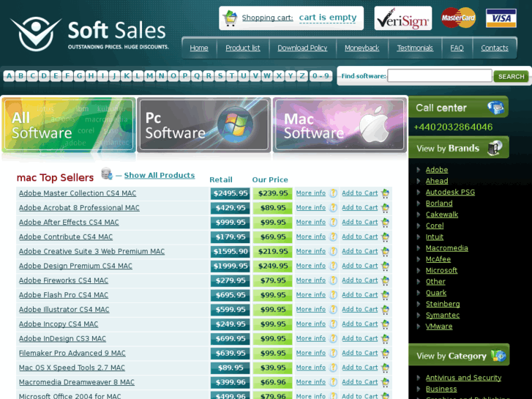Click question icon for Macromedia Dreamweaver 8 row
Viewport: 532px width, 399px height.
(x=333, y=382)
